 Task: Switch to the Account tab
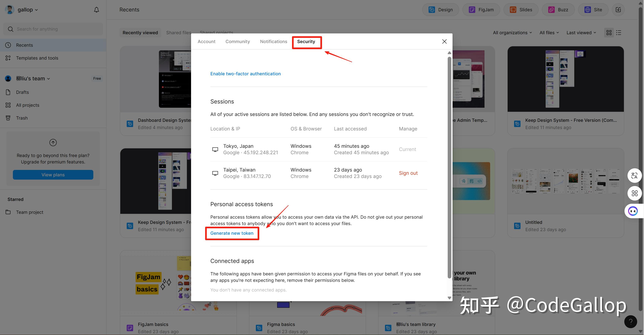click(x=206, y=41)
